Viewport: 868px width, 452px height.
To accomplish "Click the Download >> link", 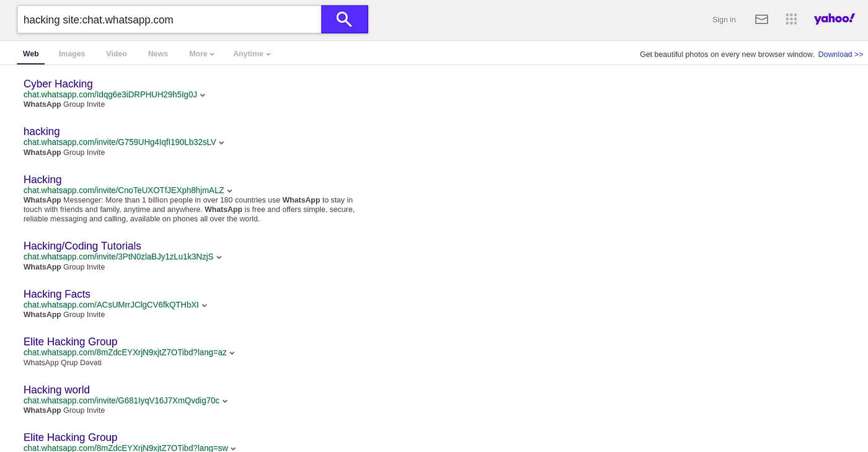I will pyautogui.click(x=841, y=54).
